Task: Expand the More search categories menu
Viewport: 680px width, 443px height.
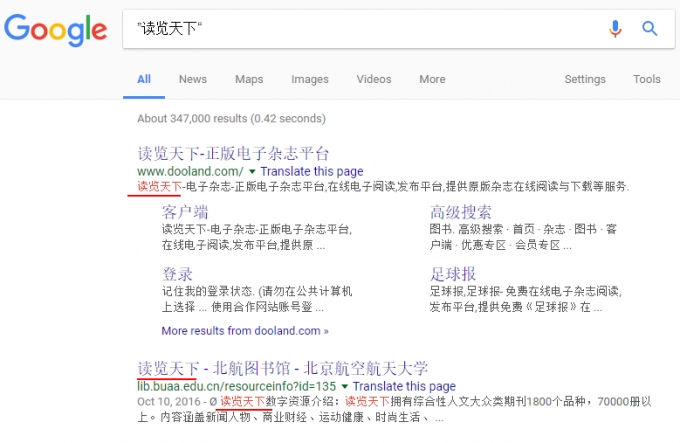Action: click(x=432, y=79)
